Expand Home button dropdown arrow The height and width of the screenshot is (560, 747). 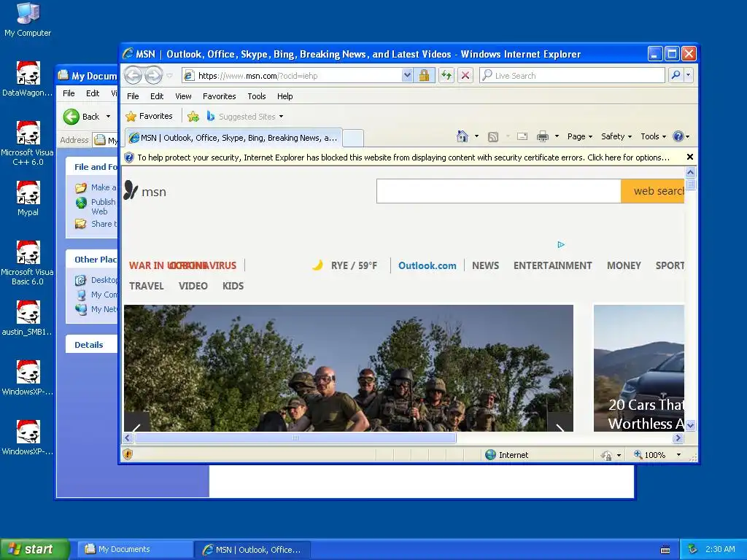pyautogui.click(x=476, y=136)
